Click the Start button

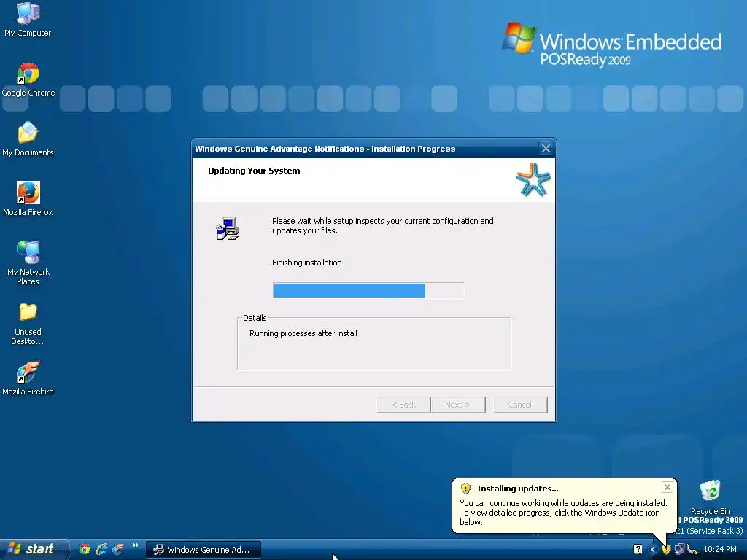point(34,549)
